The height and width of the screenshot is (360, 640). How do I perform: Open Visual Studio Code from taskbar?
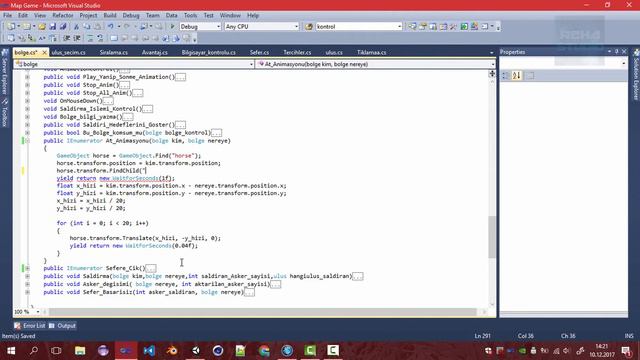pyautogui.click(x=149, y=351)
